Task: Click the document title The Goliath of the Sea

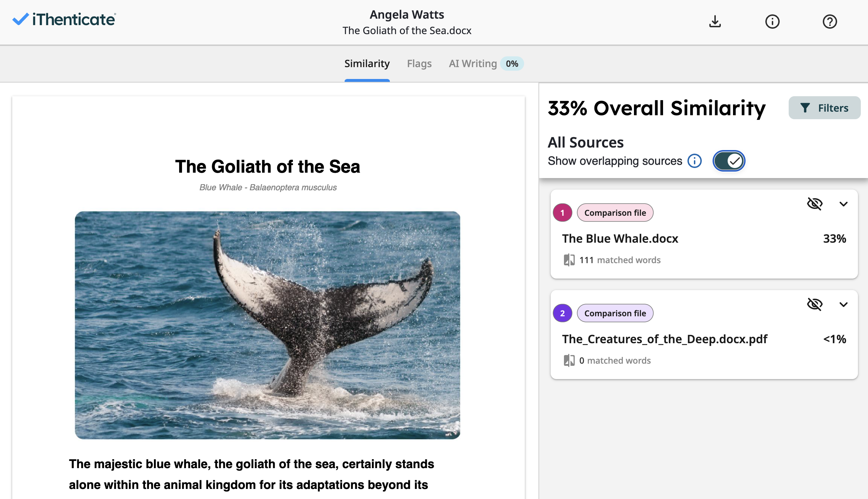Action: pos(267,167)
